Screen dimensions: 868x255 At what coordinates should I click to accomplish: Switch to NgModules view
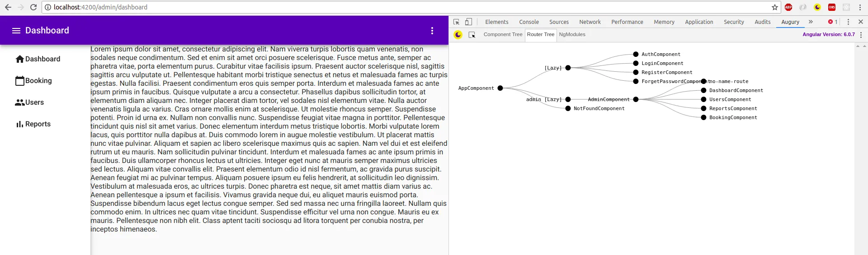[x=572, y=35]
